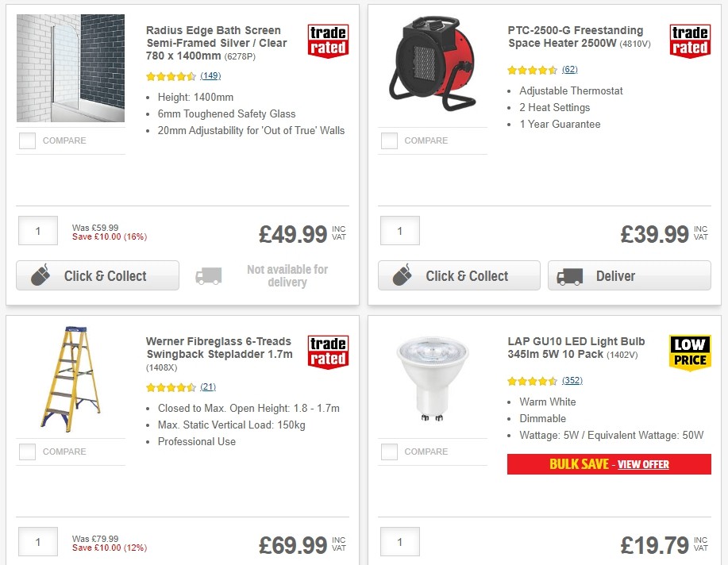
Task: Tick the Compare checkbox for bath screen
Action: click(x=26, y=140)
